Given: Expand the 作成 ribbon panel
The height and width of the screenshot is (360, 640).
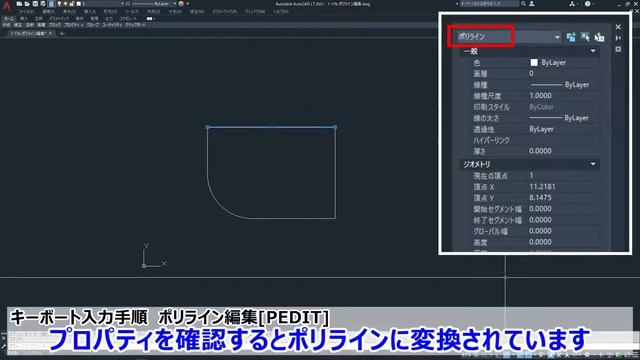Looking at the screenshot, I should pyautogui.click(x=6, y=24).
